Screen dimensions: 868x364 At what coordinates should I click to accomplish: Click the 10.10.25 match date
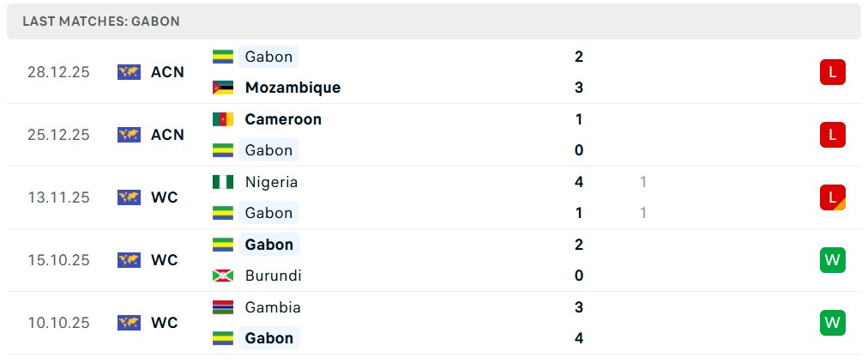[58, 323]
